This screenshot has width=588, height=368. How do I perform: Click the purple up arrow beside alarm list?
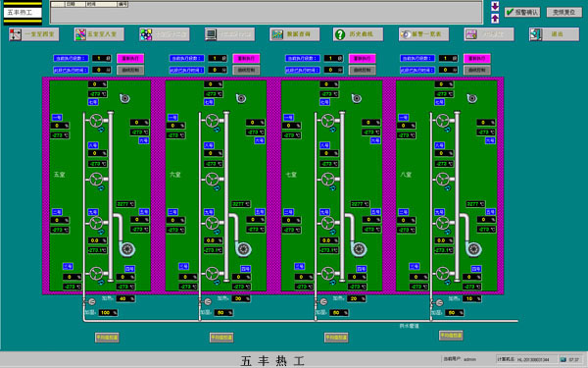[495, 18]
